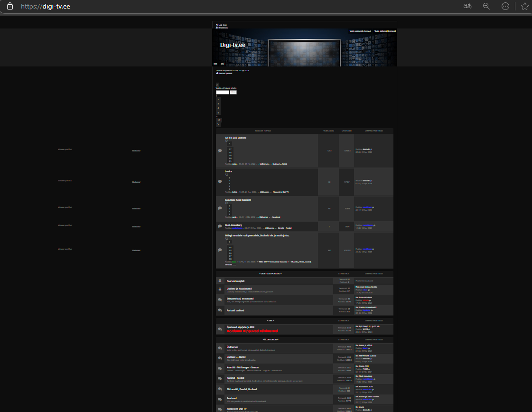The height and width of the screenshot is (412, 532).
Task: Click the lock icon beside Foorumi reeglid
Action: [220, 281]
